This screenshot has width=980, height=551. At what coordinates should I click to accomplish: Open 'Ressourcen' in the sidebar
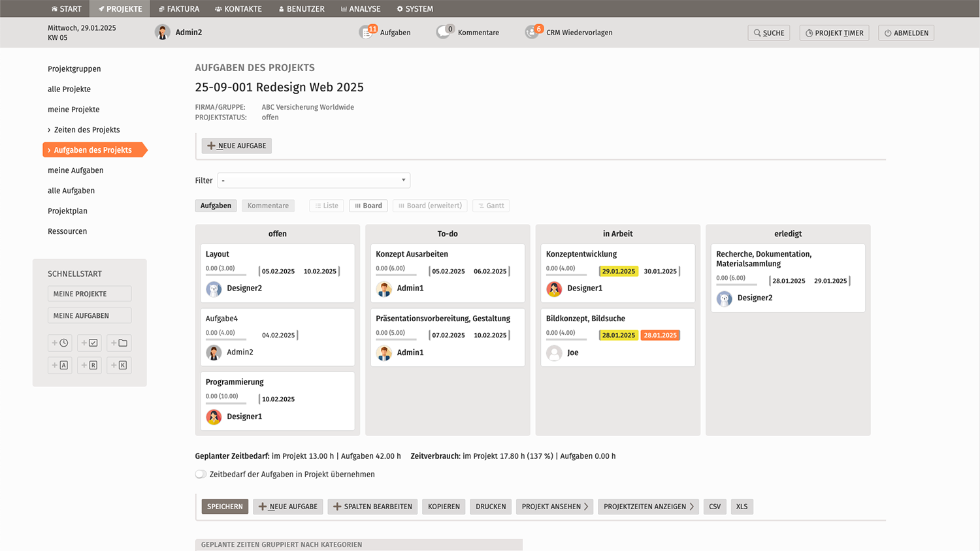click(67, 231)
